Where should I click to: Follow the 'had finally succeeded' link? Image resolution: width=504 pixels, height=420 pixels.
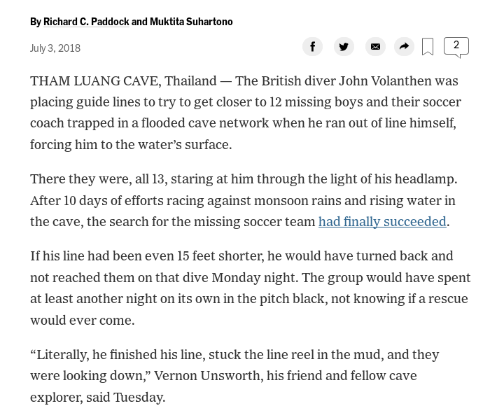[x=382, y=222]
